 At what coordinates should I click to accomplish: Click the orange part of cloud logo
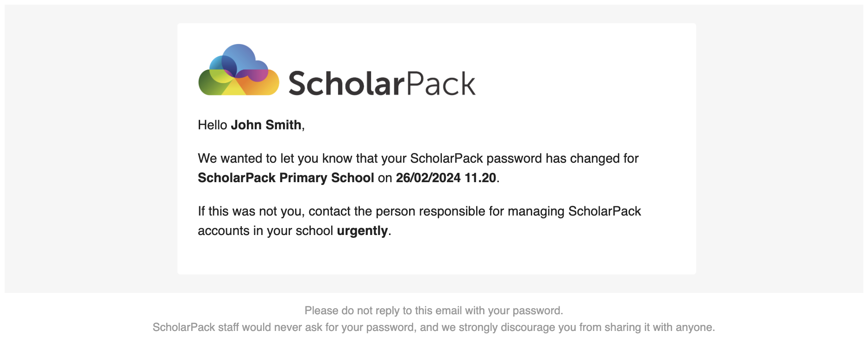tap(259, 87)
